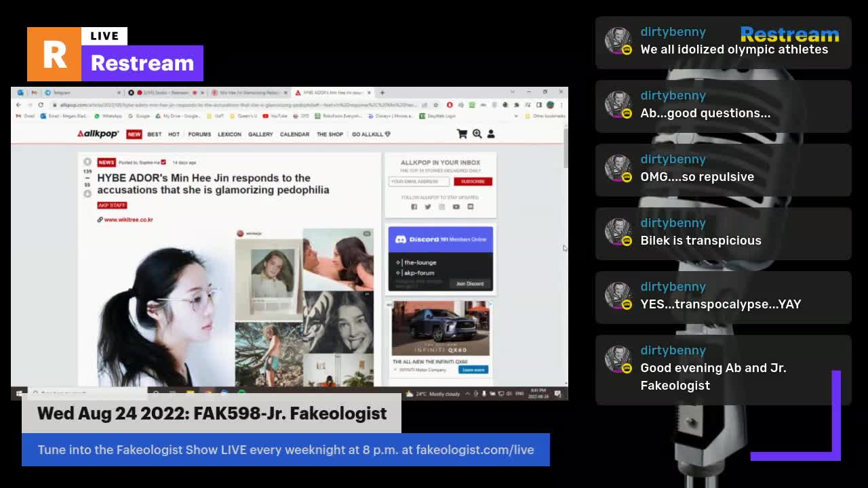Click the last social follow icon
The width and height of the screenshot is (868, 488).
point(471,207)
